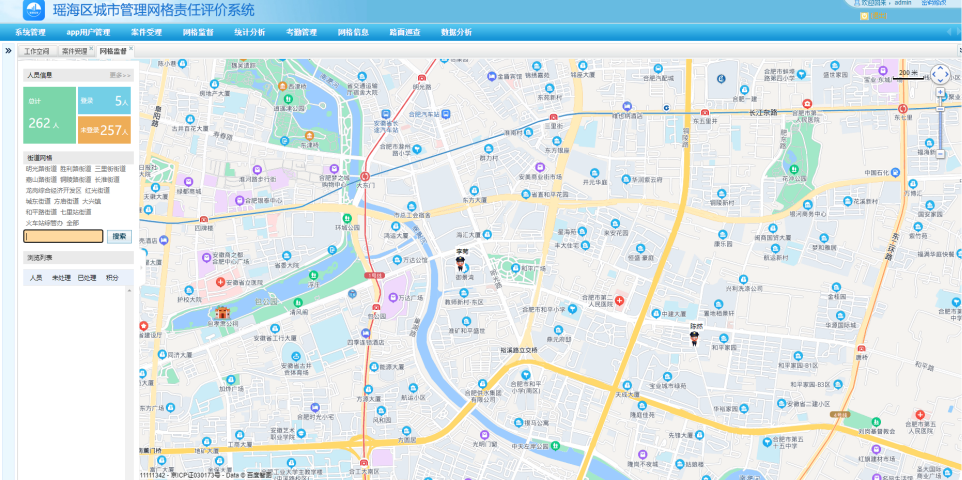This screenshot has width=962, height=480.
Task: Click the app logo in the header
Action: pyautogui.click(x=35, y=11)
